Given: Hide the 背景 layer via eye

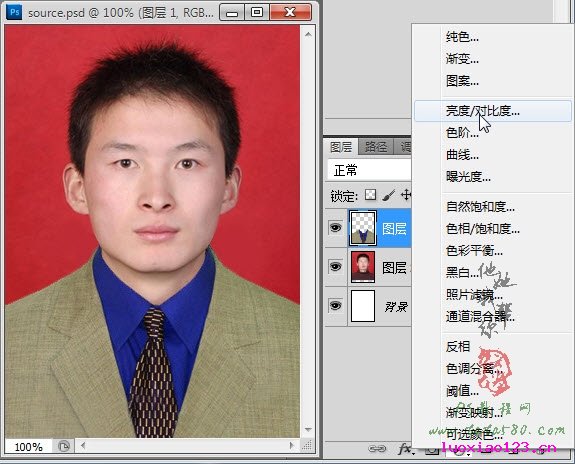Looking at the screenshot, I should [x=335, y=306].
